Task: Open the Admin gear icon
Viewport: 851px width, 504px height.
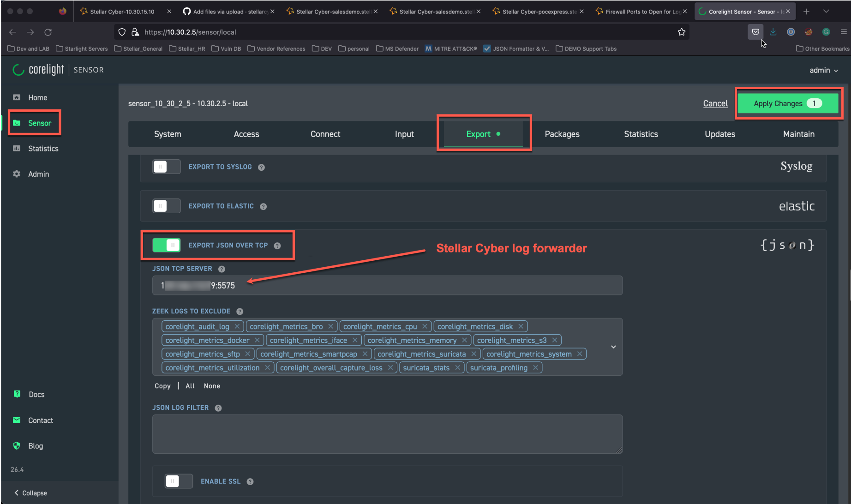Action: (17, 174)
